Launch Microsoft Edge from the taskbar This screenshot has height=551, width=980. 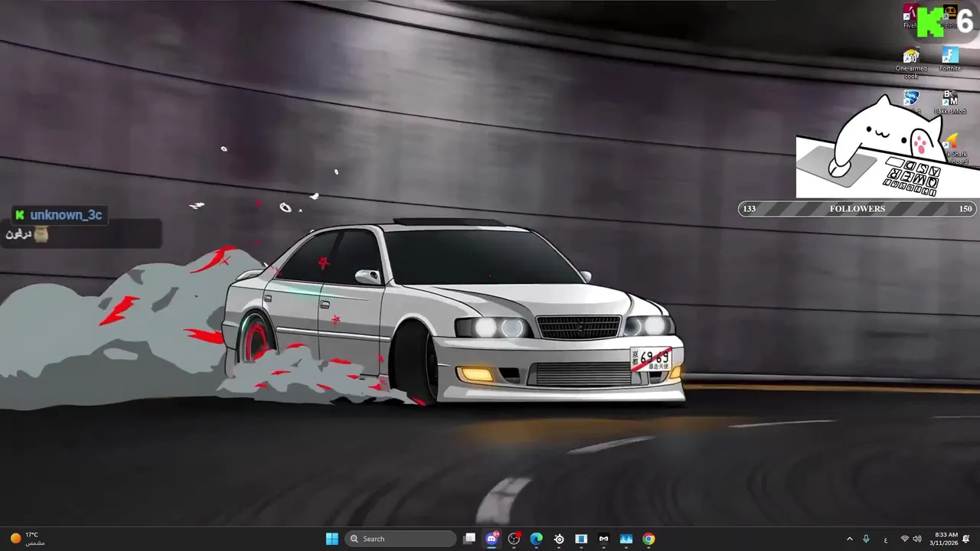537,539
